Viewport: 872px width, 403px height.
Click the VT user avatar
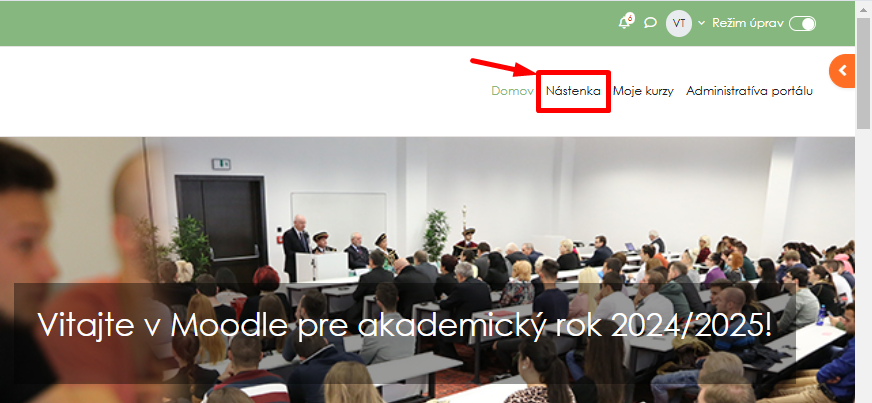coord(678,23)
